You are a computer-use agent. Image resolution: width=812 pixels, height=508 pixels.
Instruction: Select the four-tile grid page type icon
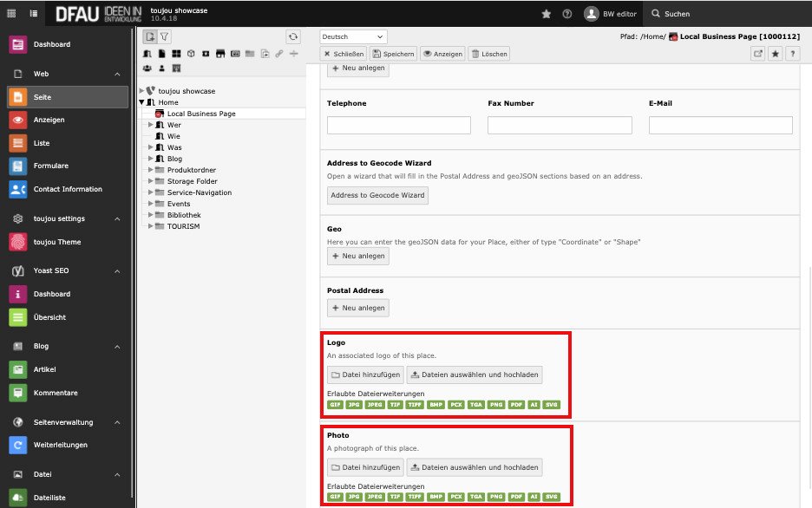[x=177, y=54]
